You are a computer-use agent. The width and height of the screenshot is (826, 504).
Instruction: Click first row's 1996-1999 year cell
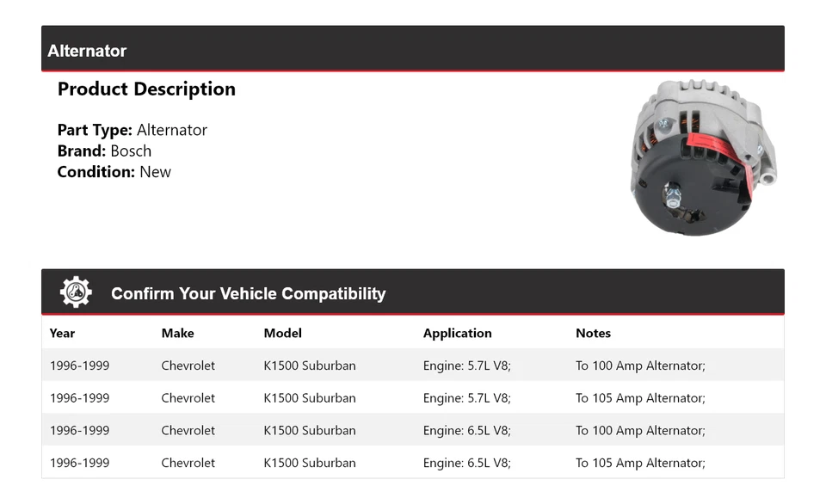tap(79, 366)
